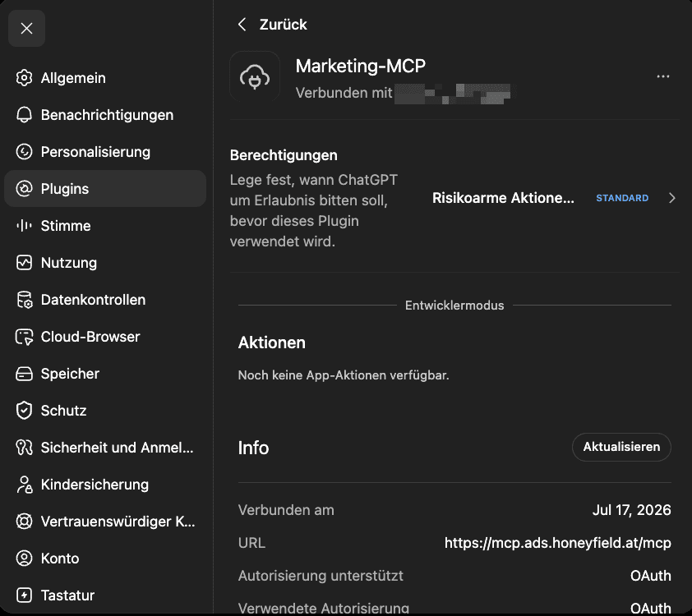Viewport: 692px width, 616px height.
Task: Click the Schutz shield icon
Action: click(25, 411)
